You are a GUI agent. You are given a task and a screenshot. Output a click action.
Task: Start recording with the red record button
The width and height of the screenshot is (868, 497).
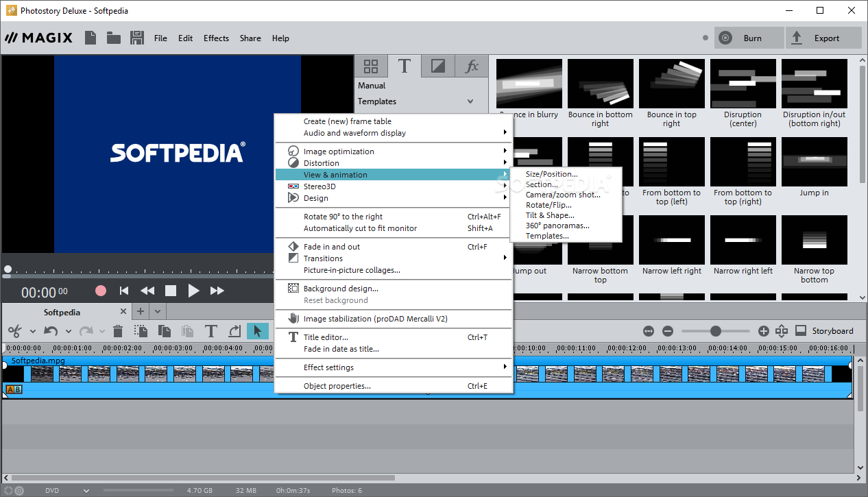pos(101,291)
